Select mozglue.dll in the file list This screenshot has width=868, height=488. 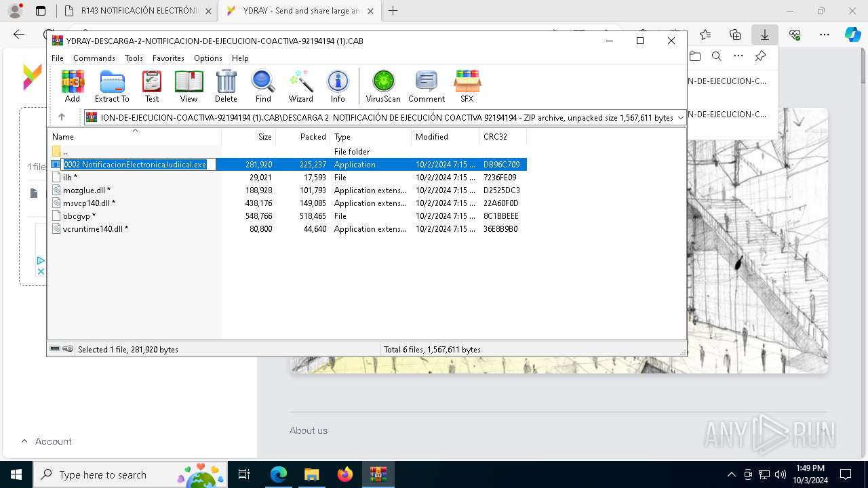287,190
